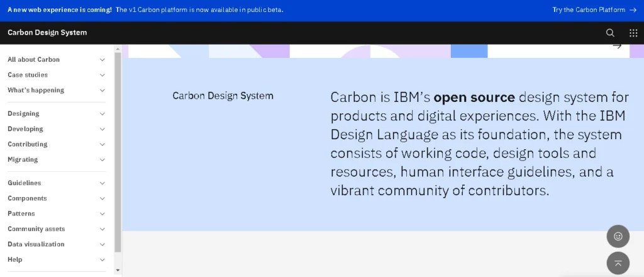644x277 pixels.
Task: Expand the Data visualization chevron
Action: point(103,244)
